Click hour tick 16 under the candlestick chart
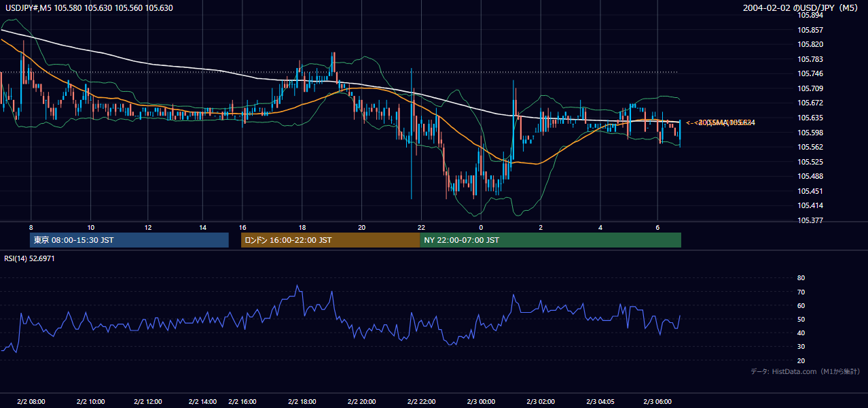 click(x=242, y=227)
